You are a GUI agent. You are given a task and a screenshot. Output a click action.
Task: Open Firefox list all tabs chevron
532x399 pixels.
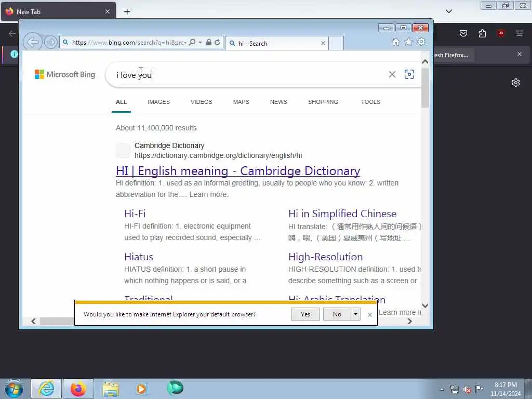tap(448, 11)
